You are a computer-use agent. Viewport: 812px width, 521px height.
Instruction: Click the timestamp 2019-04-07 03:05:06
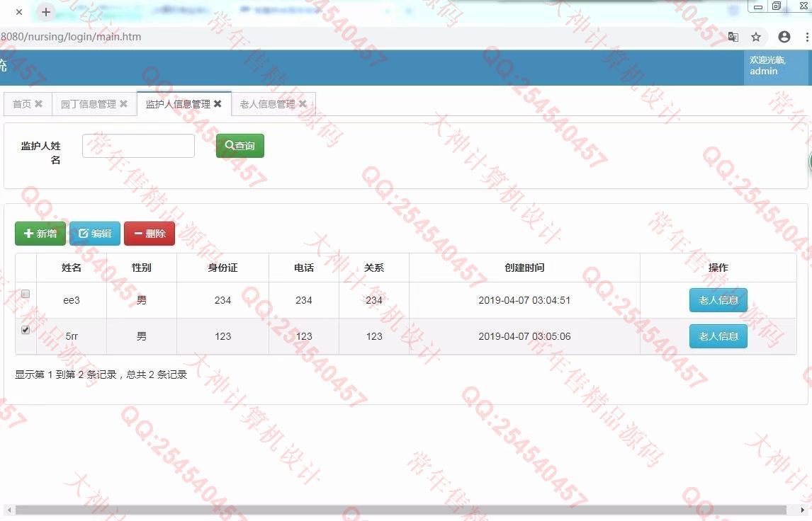[524, 336]
